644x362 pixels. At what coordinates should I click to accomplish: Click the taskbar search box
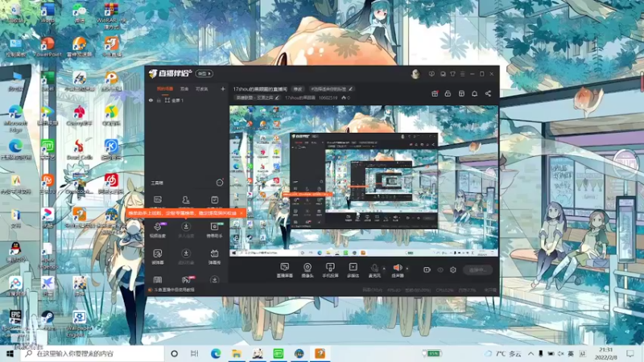(x=93, y=353)
